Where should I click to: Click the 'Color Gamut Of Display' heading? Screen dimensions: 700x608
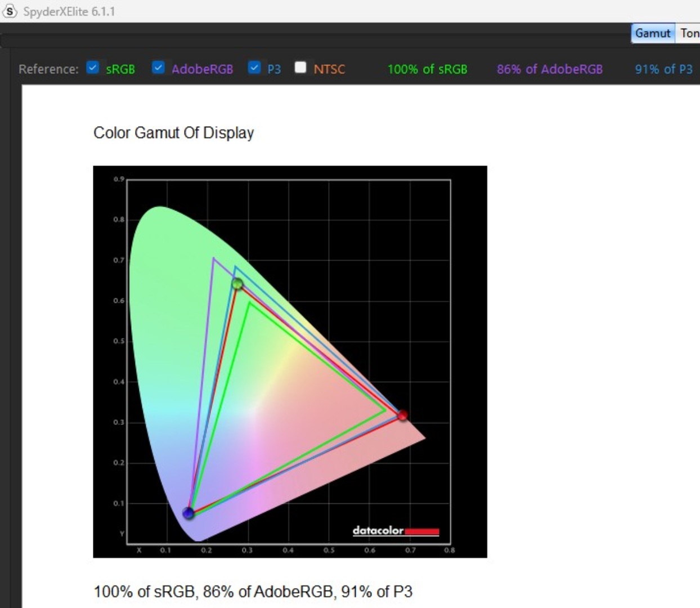click(x=174, y=133)
